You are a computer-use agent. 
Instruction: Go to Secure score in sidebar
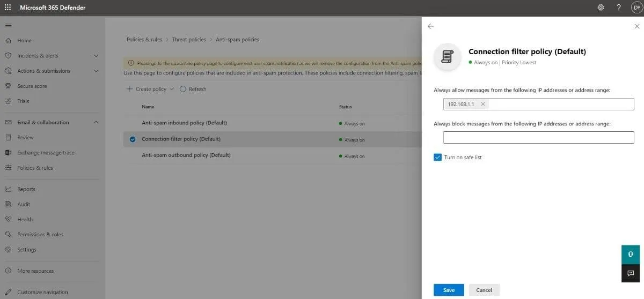32,86
